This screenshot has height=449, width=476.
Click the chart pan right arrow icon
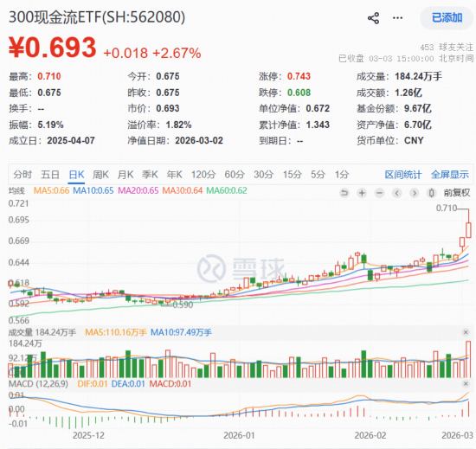pos(415,193)
